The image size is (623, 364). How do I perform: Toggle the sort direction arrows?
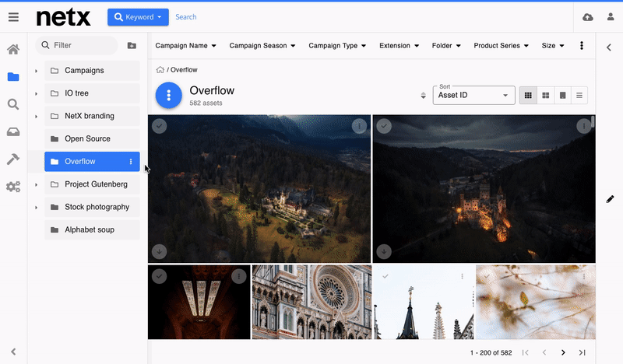tap(423, 95)
